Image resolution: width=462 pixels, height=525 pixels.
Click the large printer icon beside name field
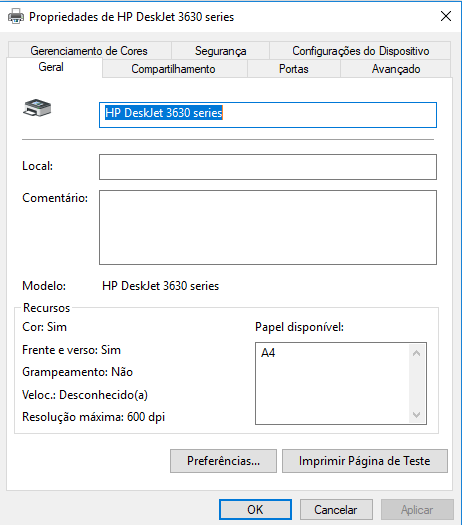(x=37, y=108)
